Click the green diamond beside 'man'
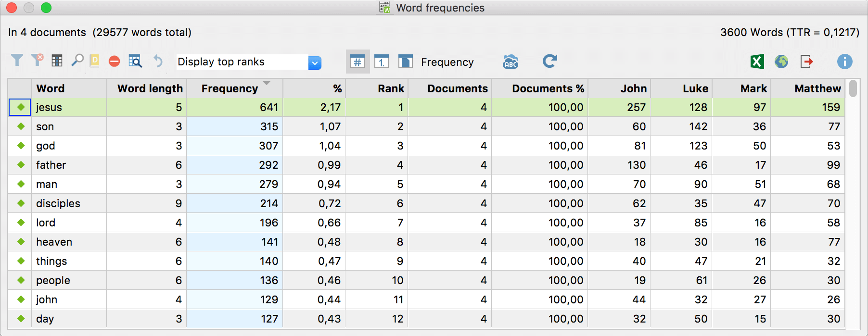Image resolution: width=868 pixels, height=336 pixels. tap(21, 184)
